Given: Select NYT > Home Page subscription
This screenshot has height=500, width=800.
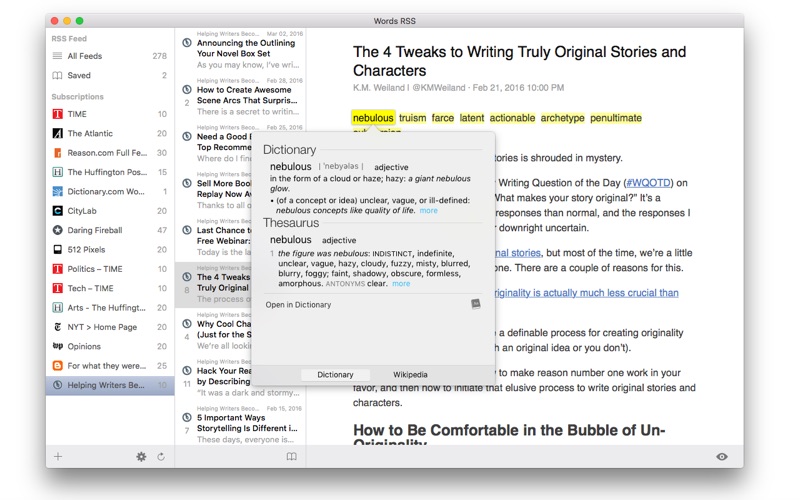Looking at the screenshot, I should point(110,327).
